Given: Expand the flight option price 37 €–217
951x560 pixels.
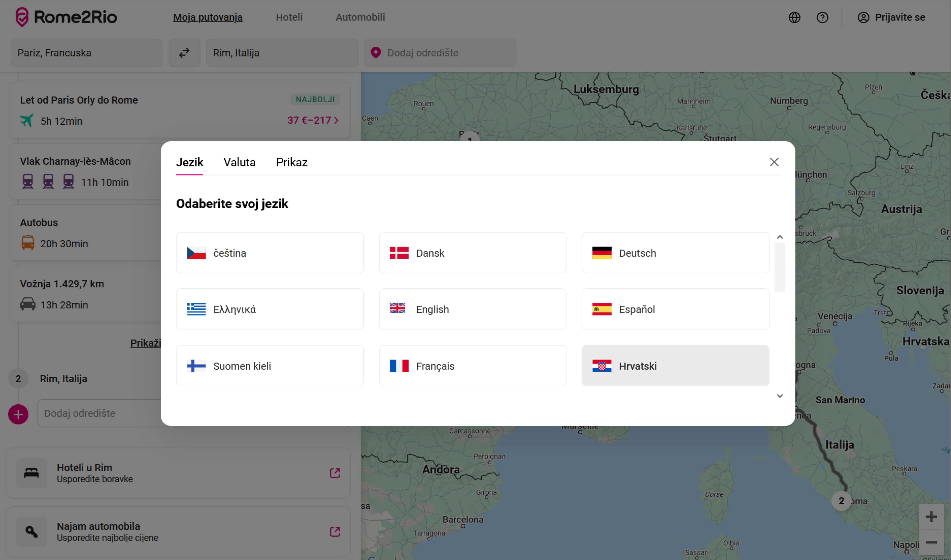Looking at the screenshot, I should (x=313, y=120).
